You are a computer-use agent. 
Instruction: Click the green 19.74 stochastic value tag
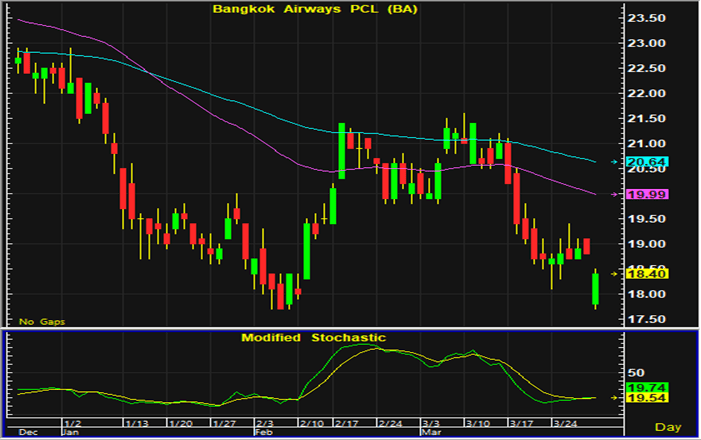(638, 387)
